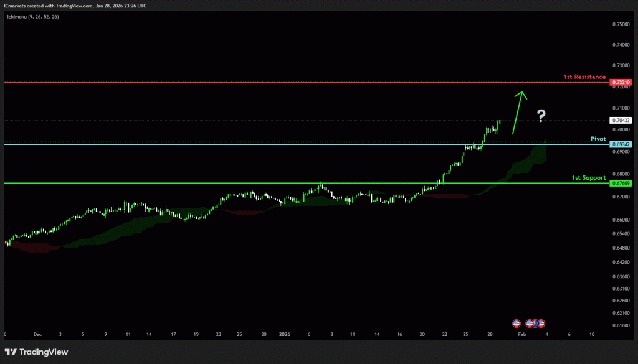Select the Pivot text label
This screenshot has width=638, height=364.
598,139
